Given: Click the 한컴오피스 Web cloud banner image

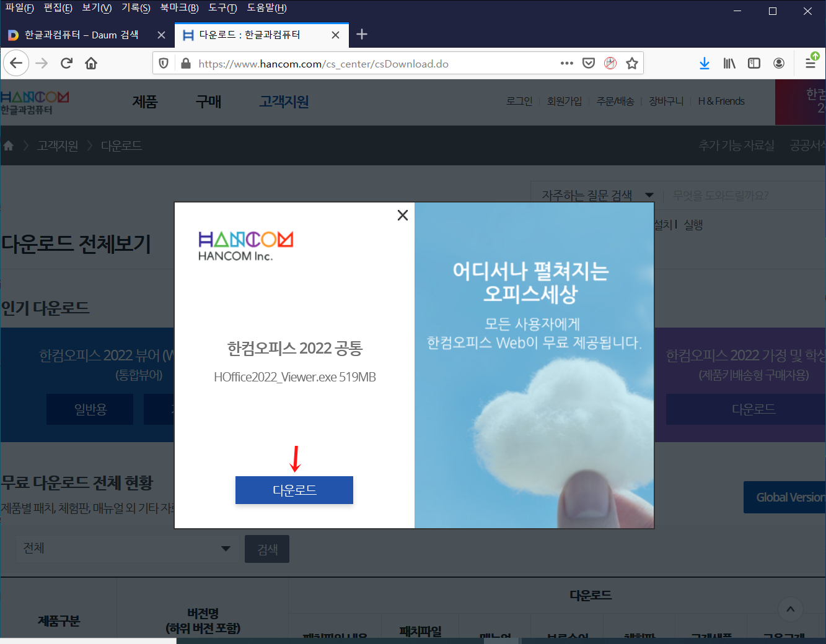Looking at the screenshot, I should (534, 365).
